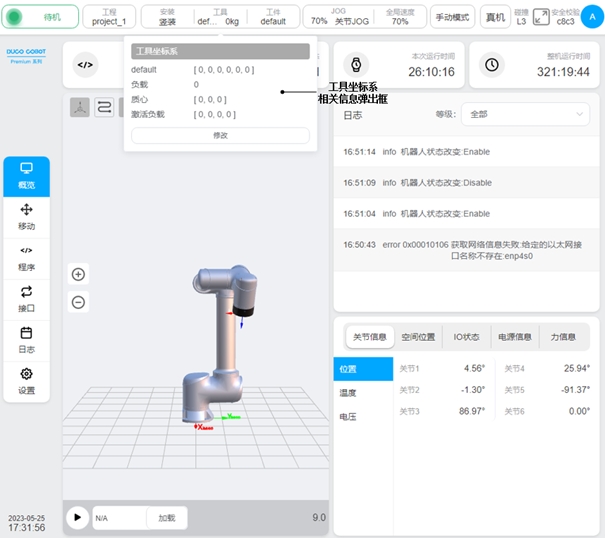The height and width of the screenshot is (538, 605).
Task: Open the 设置 settings page
Action: coord(26,381)
